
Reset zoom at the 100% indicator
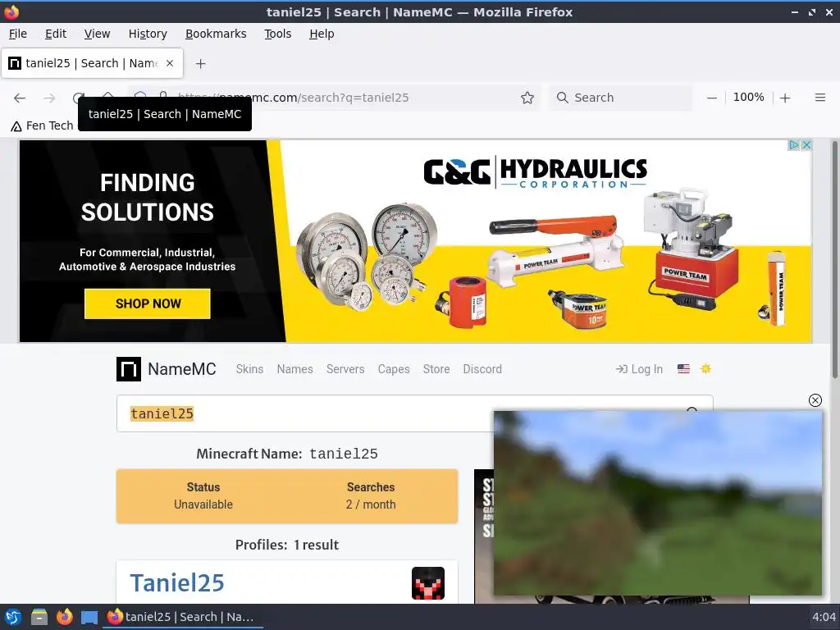748,97
